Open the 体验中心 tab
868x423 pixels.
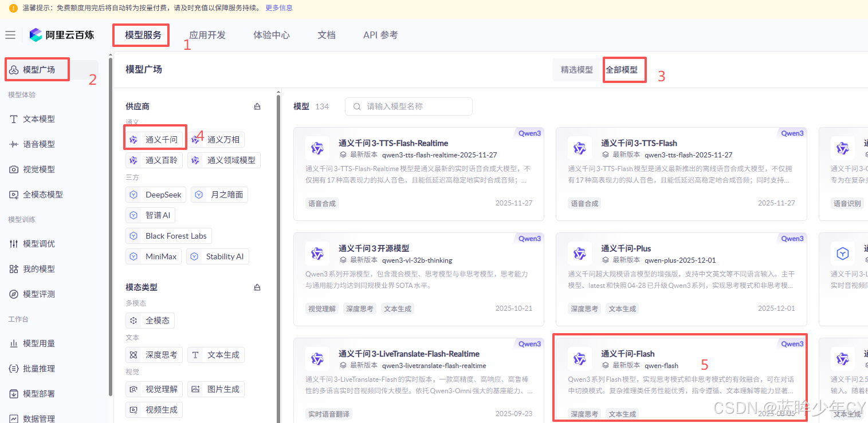click(x=272, y=35)
